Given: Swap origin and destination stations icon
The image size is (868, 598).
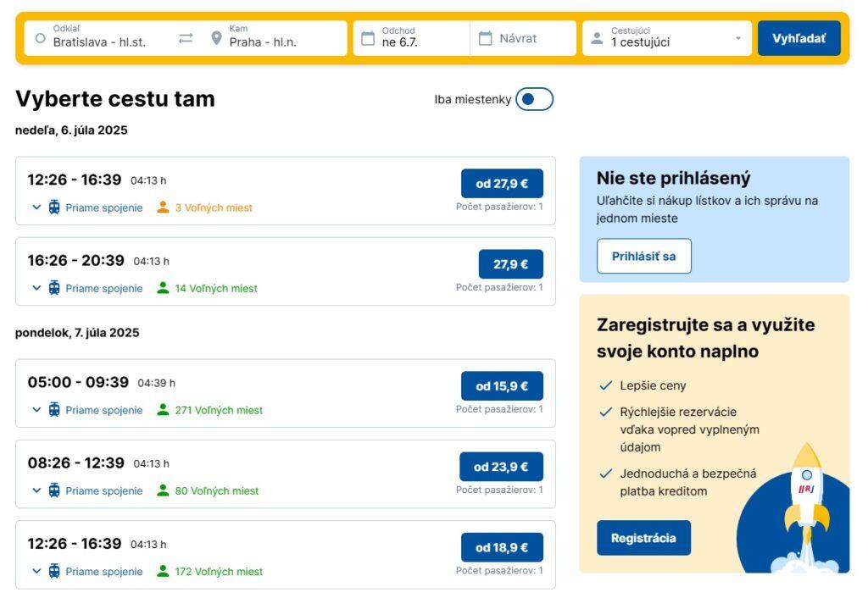Looking at the screenshot, I should tap(186, 38).
